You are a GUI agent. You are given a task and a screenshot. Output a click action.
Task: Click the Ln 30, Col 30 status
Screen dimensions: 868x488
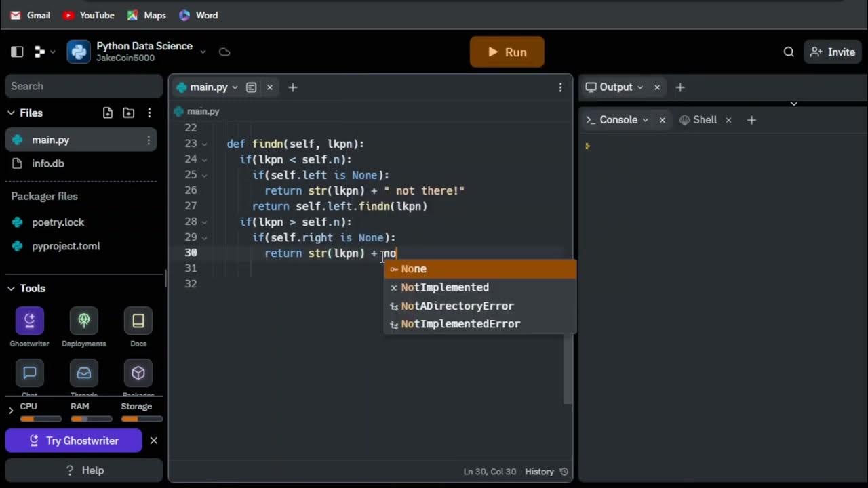(x=490, y=472)
